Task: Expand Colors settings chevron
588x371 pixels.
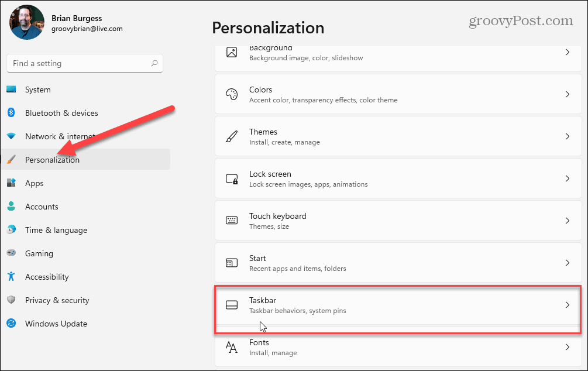Action: point(568,94)
